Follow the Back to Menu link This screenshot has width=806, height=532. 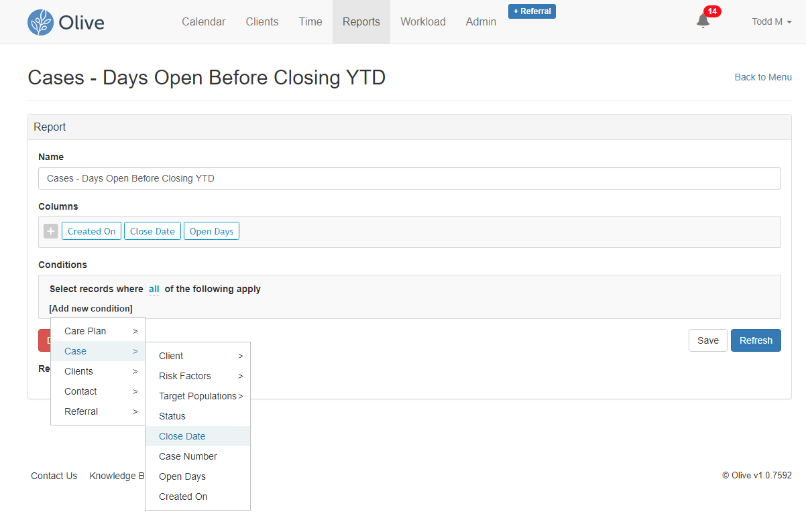click(763, 77)
